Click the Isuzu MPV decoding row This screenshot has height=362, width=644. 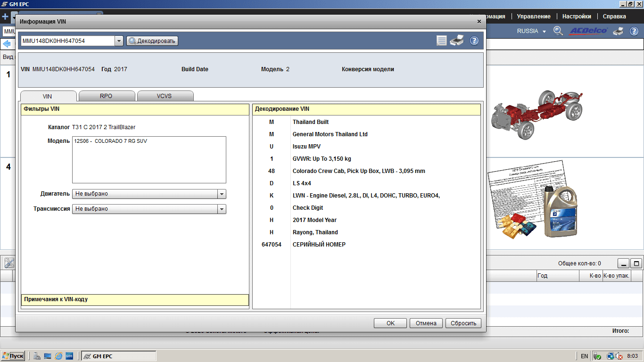tap(367, 147)
